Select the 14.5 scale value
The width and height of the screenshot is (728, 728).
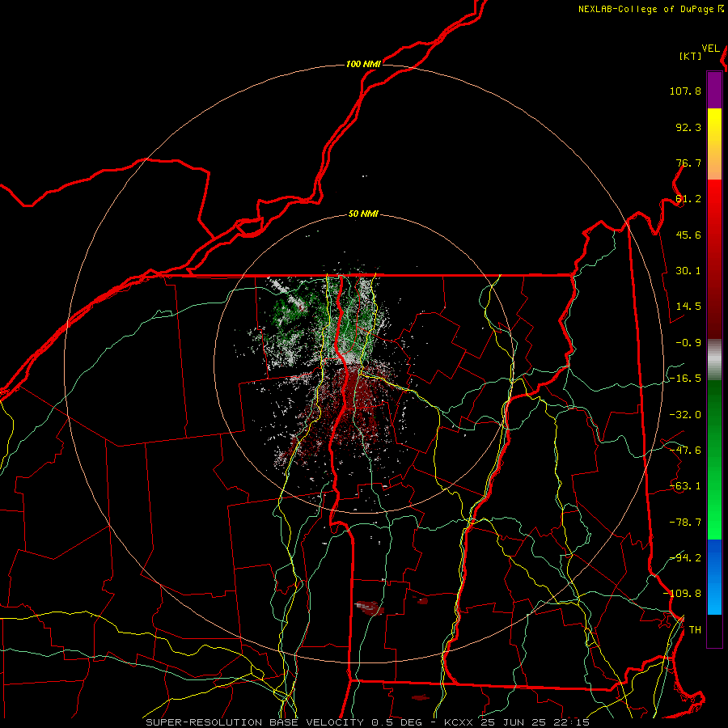pos(688,307)
